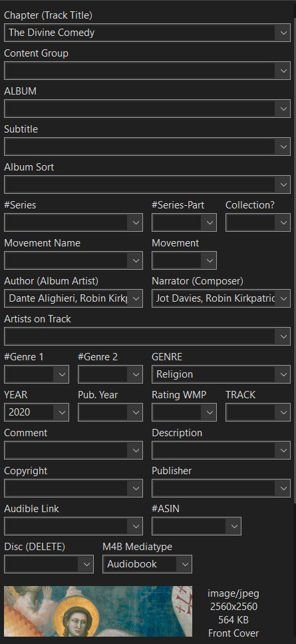Click inside the ALBUM text field
This screenshot has width=296, height=644.
140,109
